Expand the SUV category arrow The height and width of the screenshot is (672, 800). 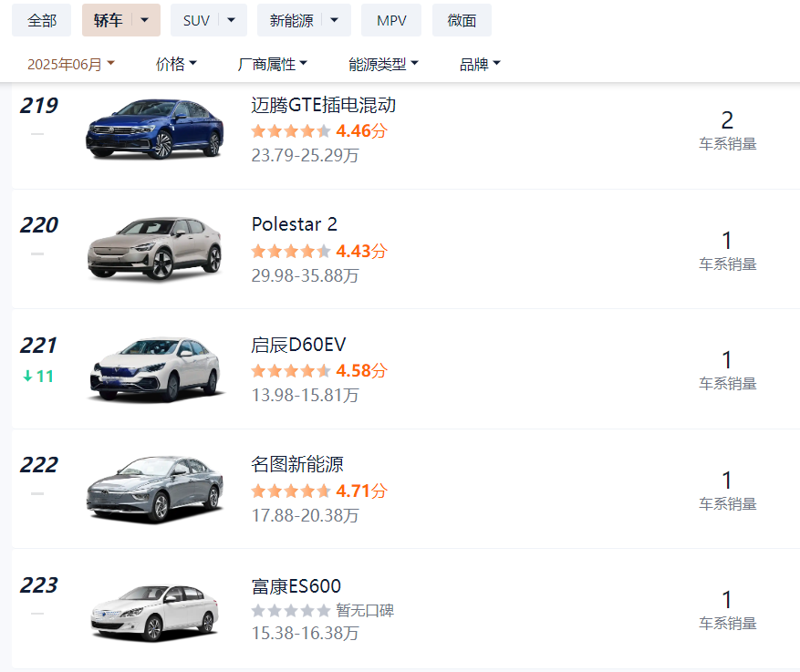(231, 20)
